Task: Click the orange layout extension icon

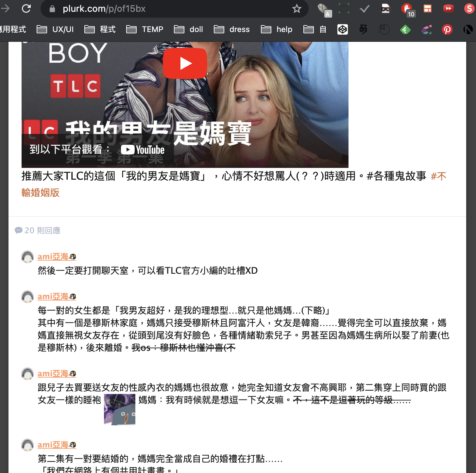Action: click(x=428, y=8)
